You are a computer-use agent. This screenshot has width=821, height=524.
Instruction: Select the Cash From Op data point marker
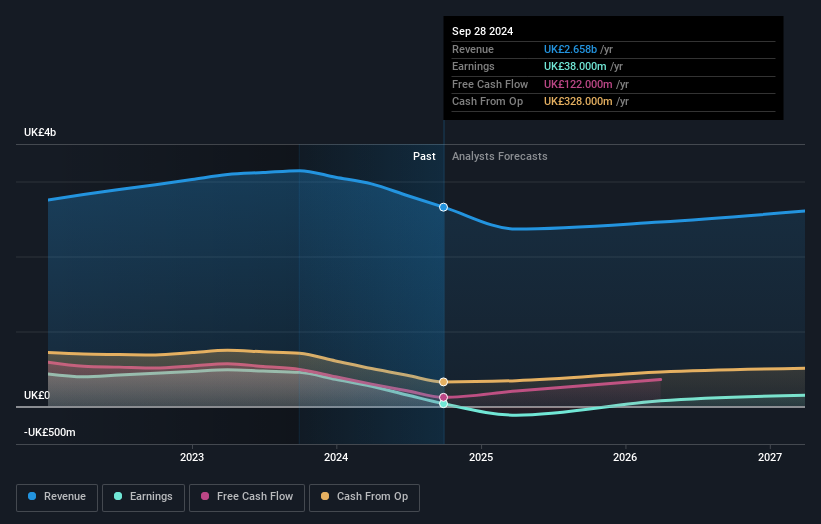[443, 382]
